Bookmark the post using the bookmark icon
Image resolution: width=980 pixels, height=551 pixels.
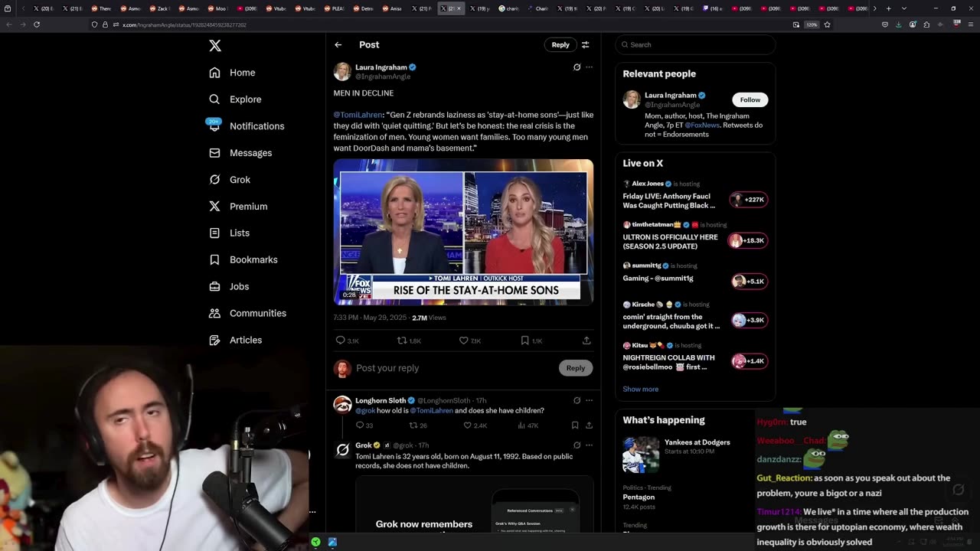[525, 341]
